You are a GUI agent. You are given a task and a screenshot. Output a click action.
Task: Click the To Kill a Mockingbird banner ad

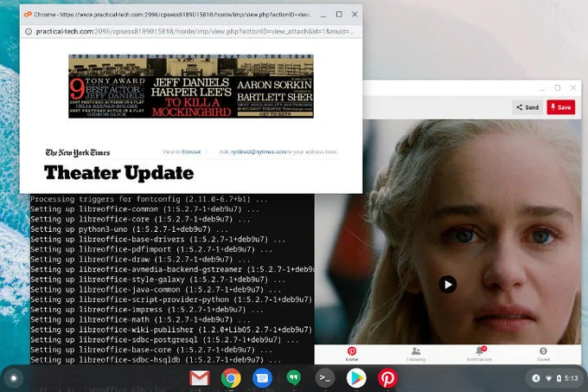(x=191, y=86)
